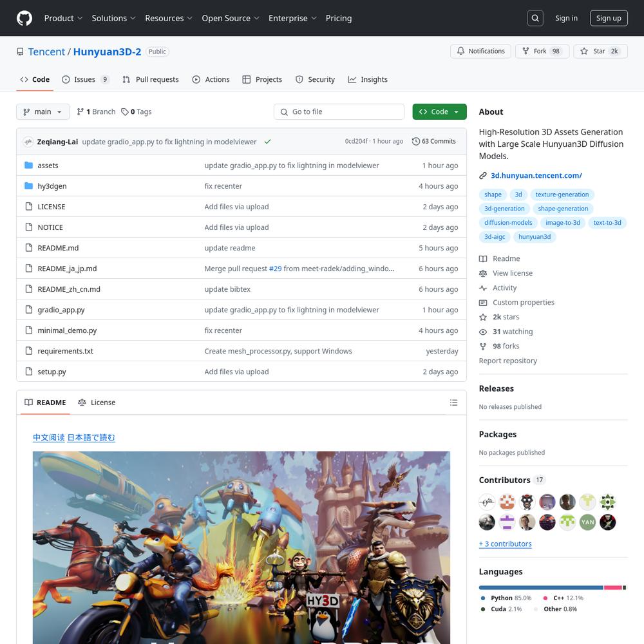Click the languages breakdown bar
This screenshot has width=644, height=644.
[553, 588]
